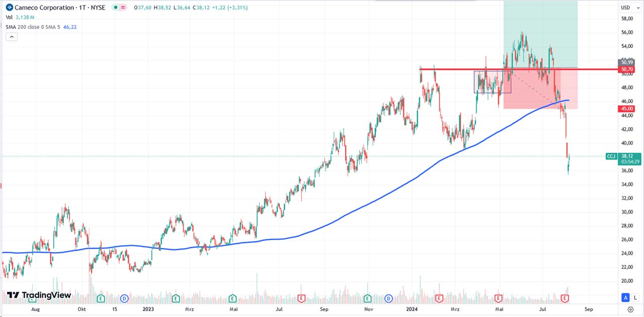Click the green earnings marker at Mai 2023
The height and width of the screenshot is (317, 644).
point(232,298)
